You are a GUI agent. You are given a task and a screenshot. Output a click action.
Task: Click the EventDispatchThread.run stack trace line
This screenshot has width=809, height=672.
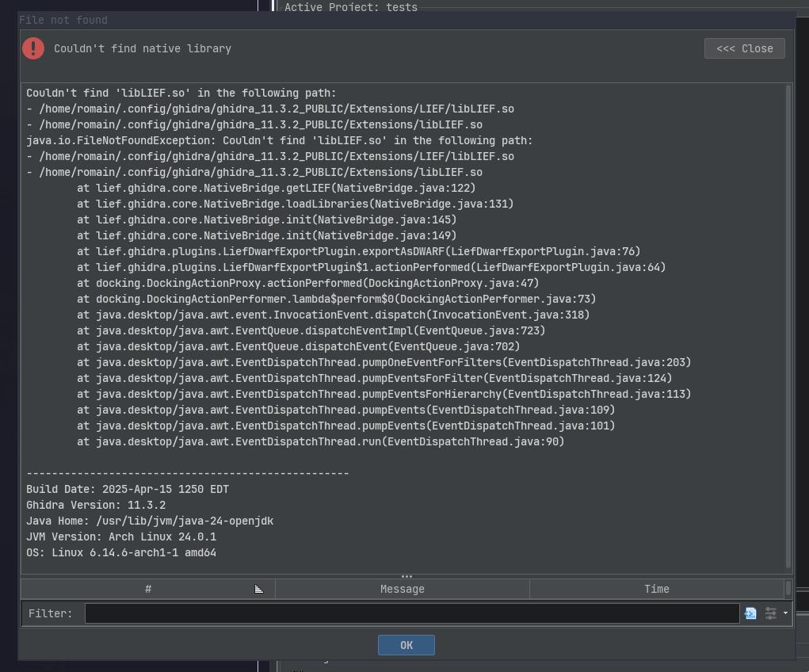point(320,442)
